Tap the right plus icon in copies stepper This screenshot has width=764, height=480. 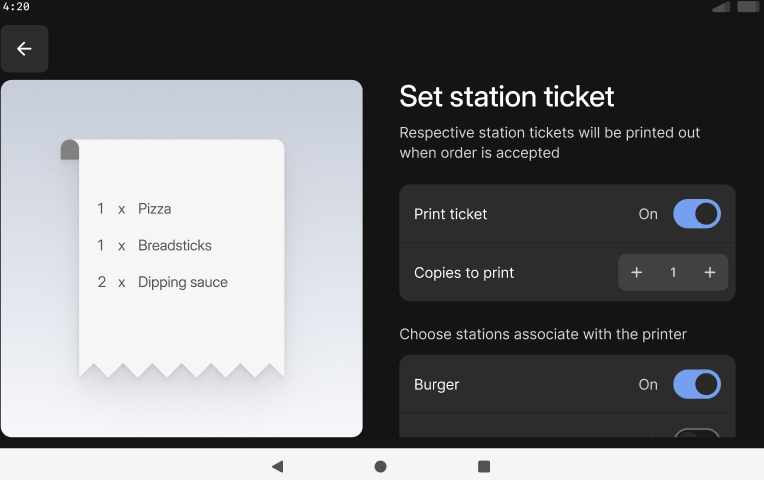(709, 272)
